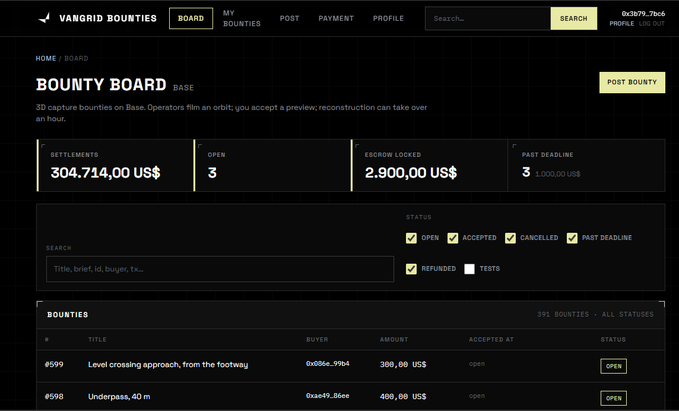Open bounty titled Level crossing approach, from the footway
Viewport: 679px width, 411px height.
[x=168, y=365]
